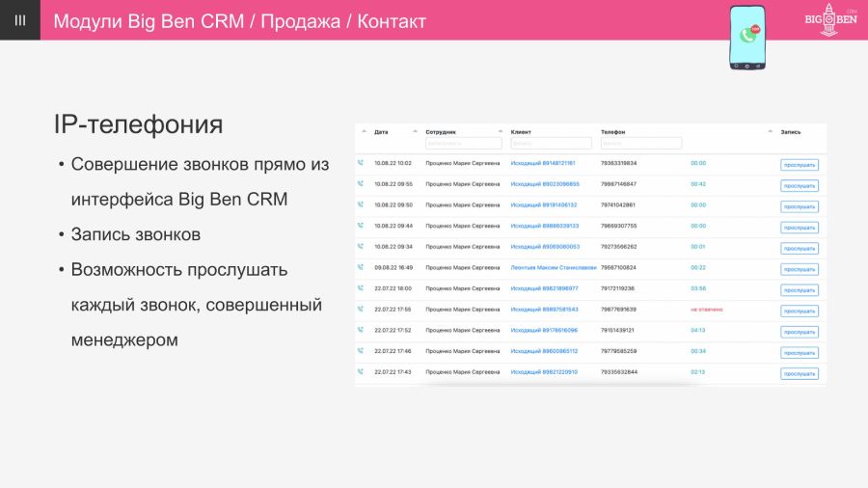Click the IP-телефония heading
868x488 pixels.
pyautogui.click(x=138, y=124)
